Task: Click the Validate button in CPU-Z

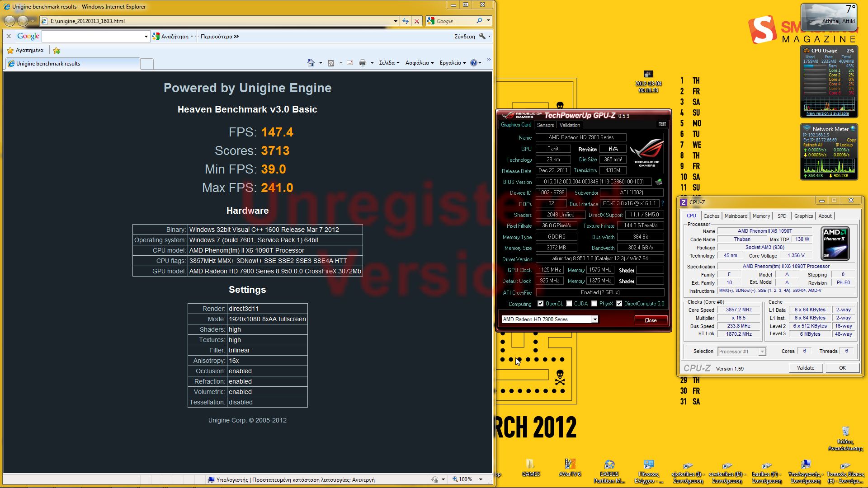Action: tap(806, 368)
